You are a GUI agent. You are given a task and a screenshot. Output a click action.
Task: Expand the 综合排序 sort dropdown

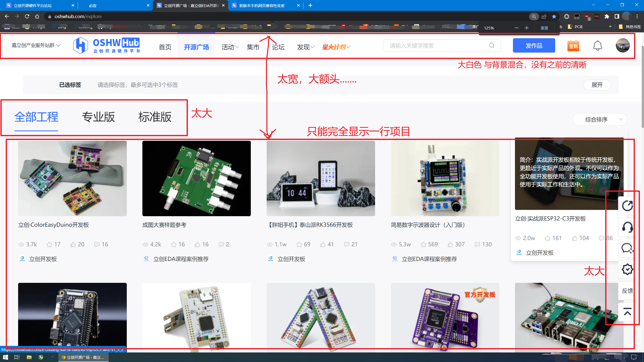[x=600, y=119]
